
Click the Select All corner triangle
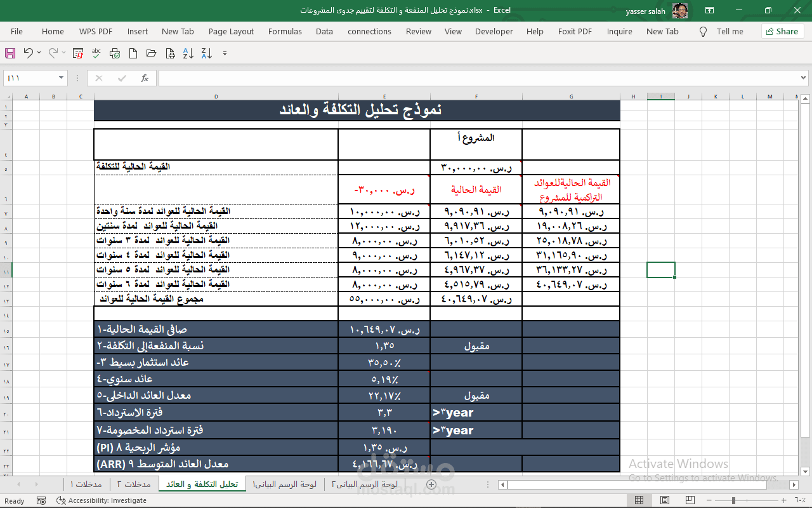coord(6,97)
